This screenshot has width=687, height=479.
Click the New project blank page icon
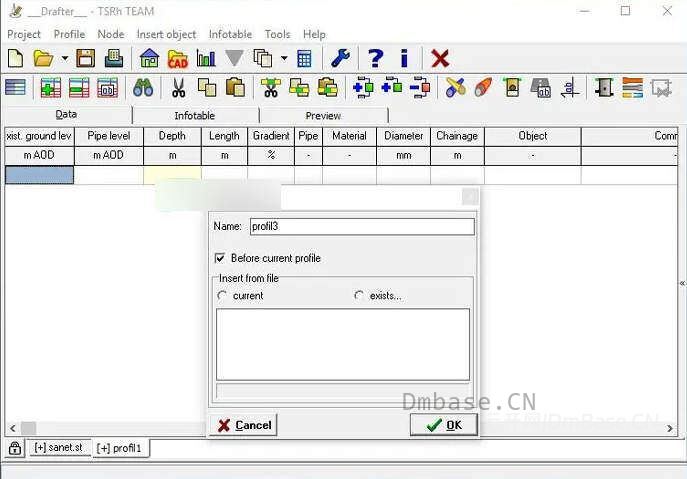(x=16, y=58)
